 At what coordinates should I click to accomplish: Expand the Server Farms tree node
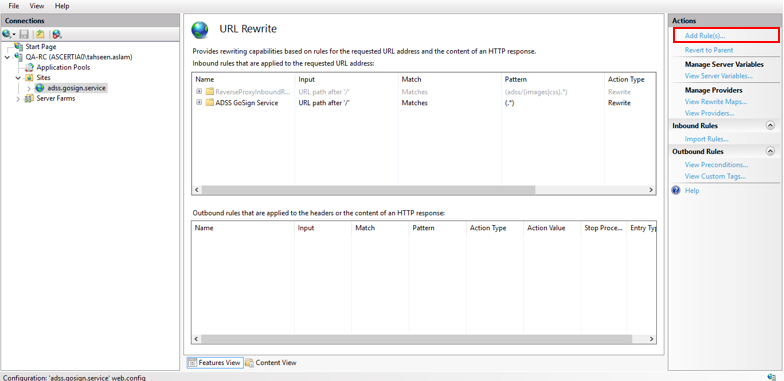18,98
